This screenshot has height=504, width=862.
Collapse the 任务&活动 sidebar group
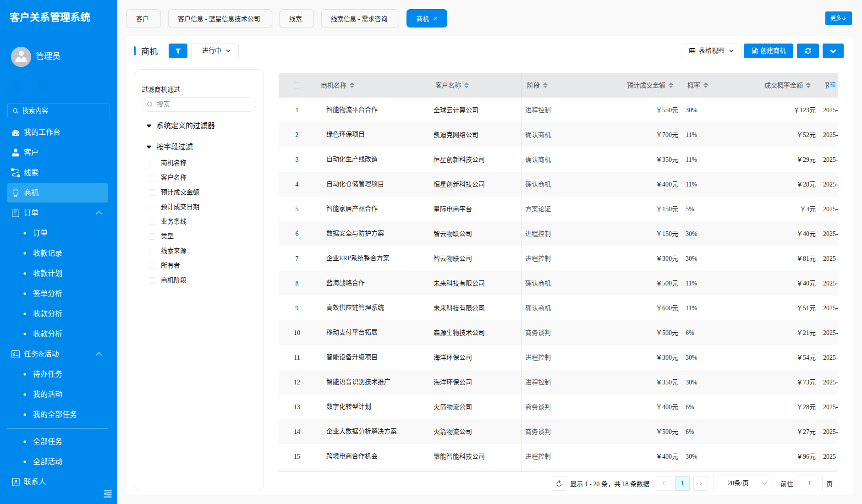click(99, 354)
